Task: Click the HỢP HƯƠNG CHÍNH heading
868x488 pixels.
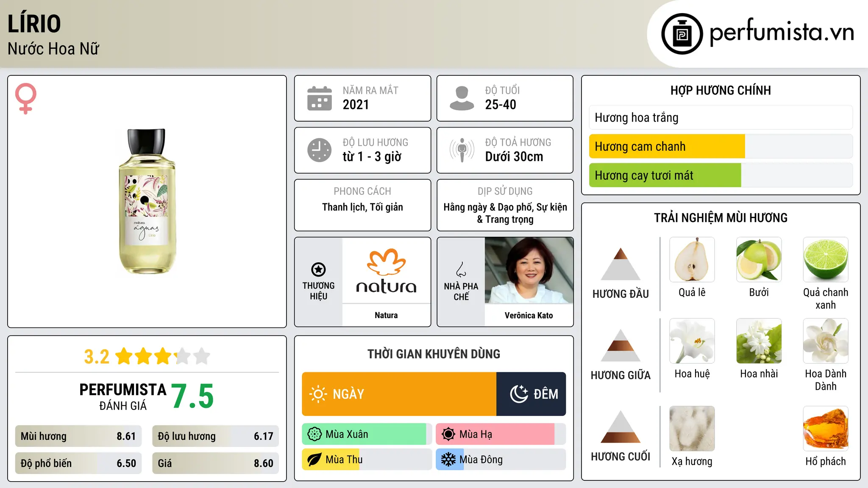Action: pyautogui.click(x=721, y=90)
